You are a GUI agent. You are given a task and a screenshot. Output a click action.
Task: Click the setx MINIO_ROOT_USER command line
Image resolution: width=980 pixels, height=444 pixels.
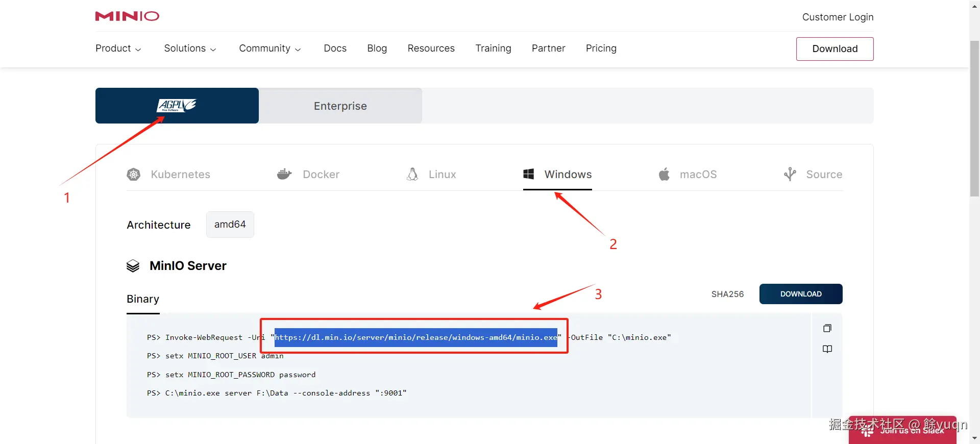pyautogui.click(x=215, y=356)
